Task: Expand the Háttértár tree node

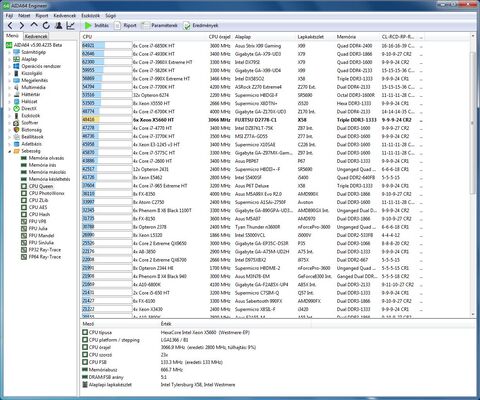Action: 9,95
